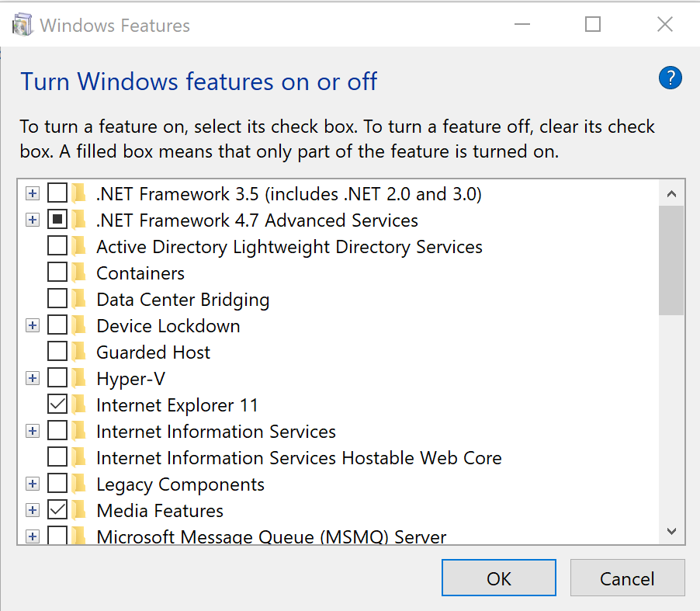Expand the Media Features node
Image resolution: width=700 pixels, height=611 pixels.
32,509
